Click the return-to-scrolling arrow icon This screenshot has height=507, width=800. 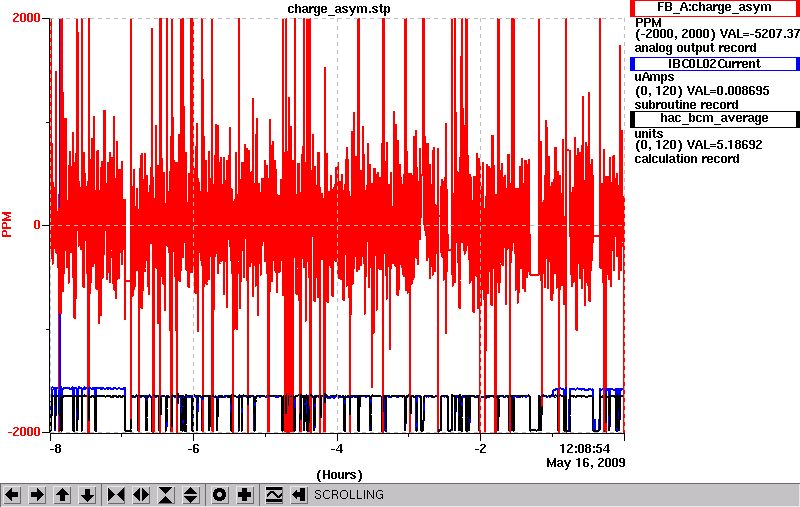pos(299,495)
